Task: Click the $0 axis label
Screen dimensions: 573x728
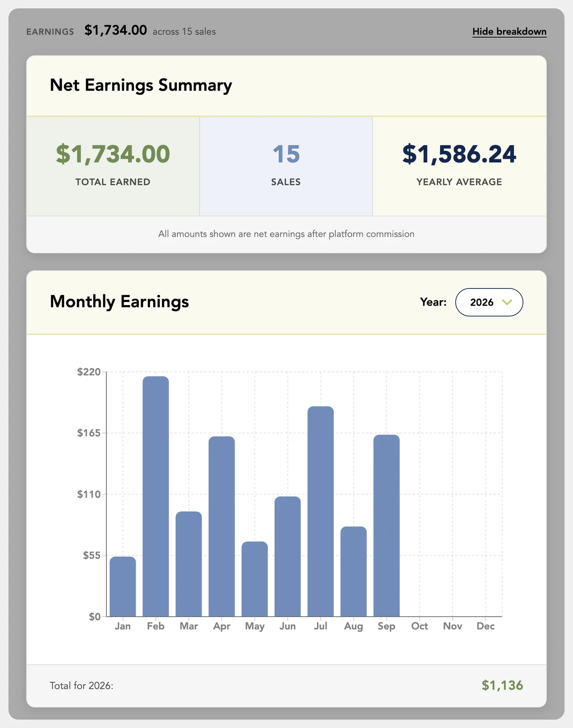Action: 94,616
